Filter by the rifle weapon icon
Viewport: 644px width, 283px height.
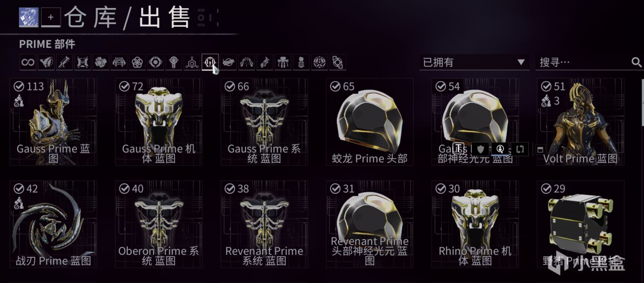click(64, 62)
